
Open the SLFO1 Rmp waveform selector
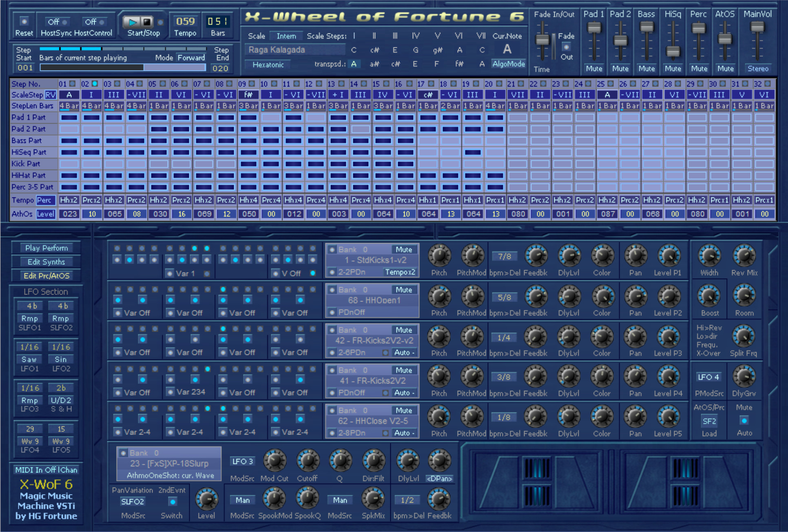tap(29, 318)
